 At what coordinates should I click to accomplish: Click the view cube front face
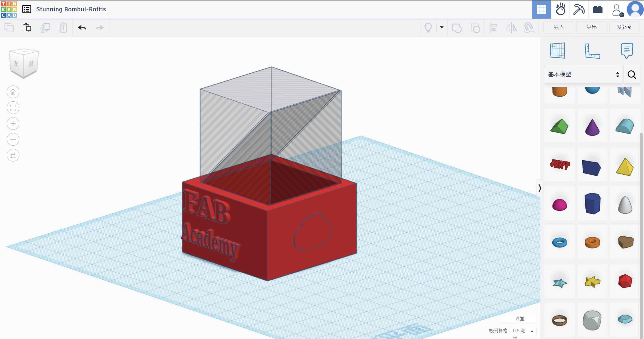pyautogui.click(x=31, y=64)
